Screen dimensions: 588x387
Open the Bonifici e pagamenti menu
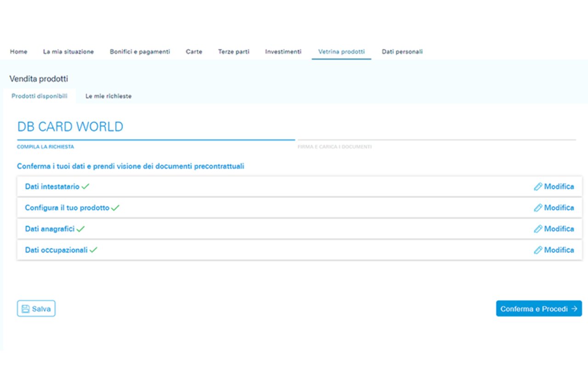[x=140, y=52]
